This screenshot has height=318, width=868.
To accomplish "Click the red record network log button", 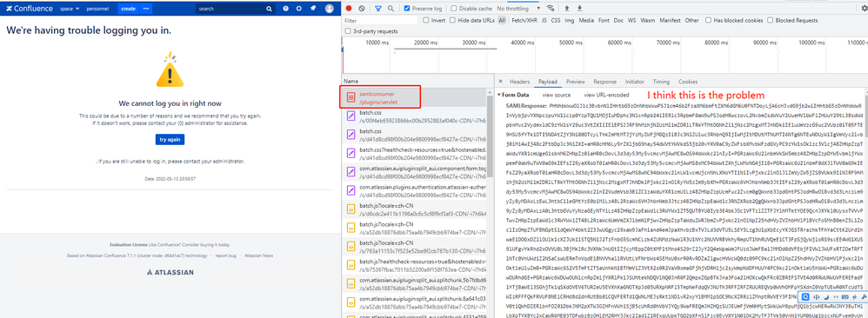I will [349, 9].
